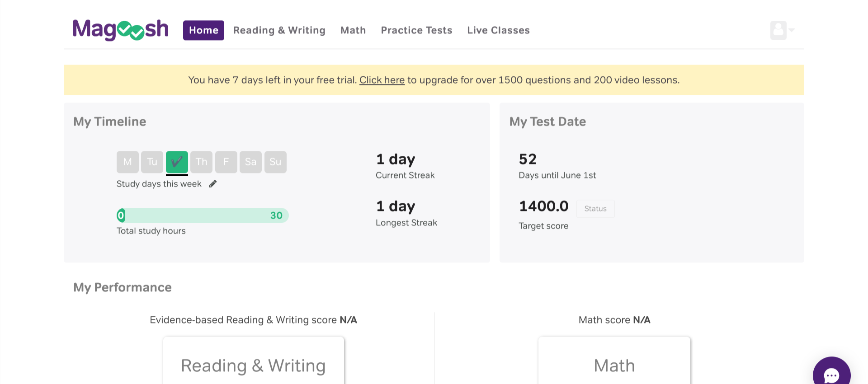The height and width of the screenshot is (384, 868).
Task: Toggle Thursday study day
Action: [x=201, y=162]
